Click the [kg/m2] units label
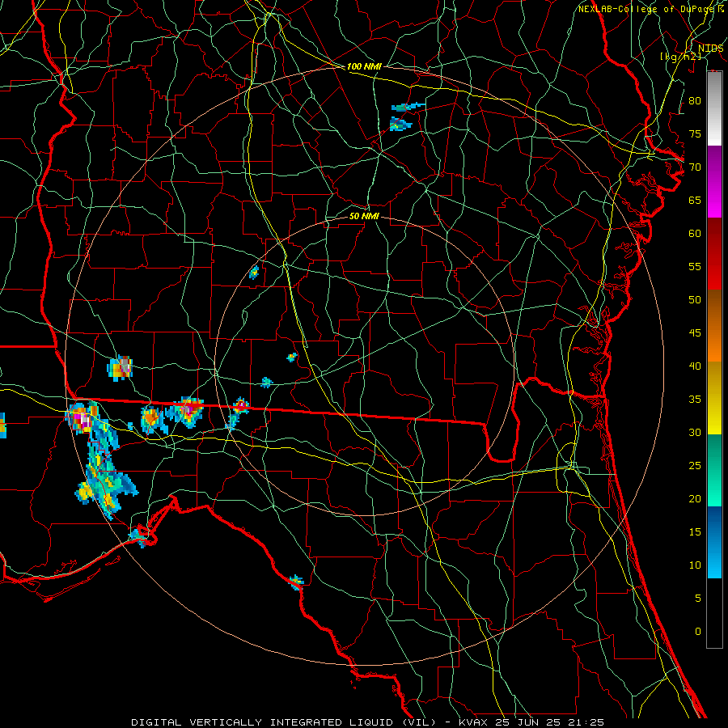Image resolution: width=728 pixels, height=728 pixels. pyautogui.click(x=680, y=57)
